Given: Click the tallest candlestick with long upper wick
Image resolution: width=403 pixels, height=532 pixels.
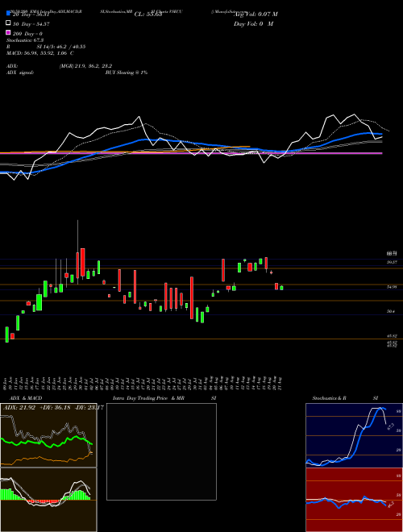Looking at the screenshot, I should (77, 252).
